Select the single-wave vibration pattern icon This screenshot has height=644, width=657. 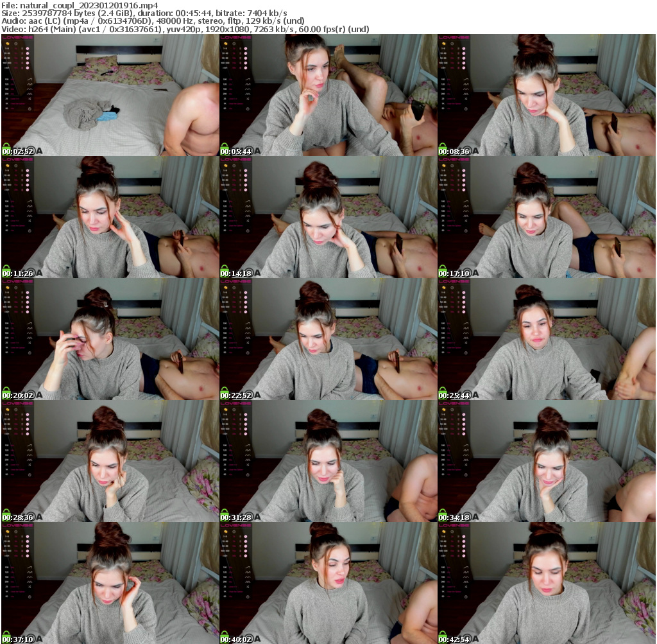point(30,79)
